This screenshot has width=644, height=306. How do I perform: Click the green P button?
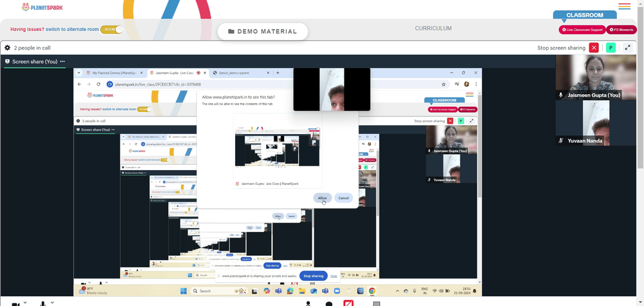coord(611,48)
